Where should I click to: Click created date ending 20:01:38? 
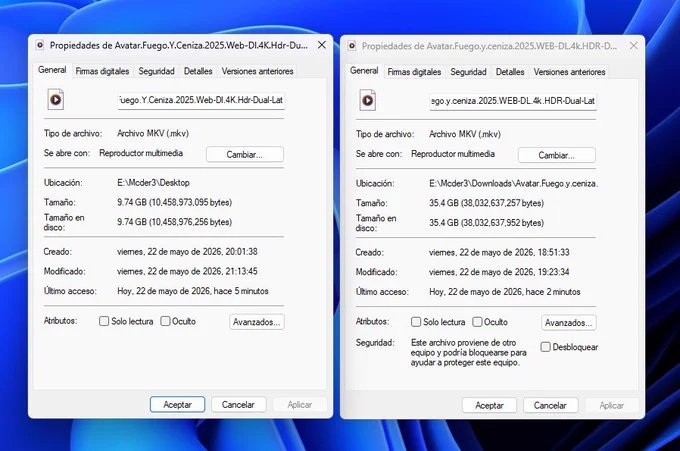187,252
